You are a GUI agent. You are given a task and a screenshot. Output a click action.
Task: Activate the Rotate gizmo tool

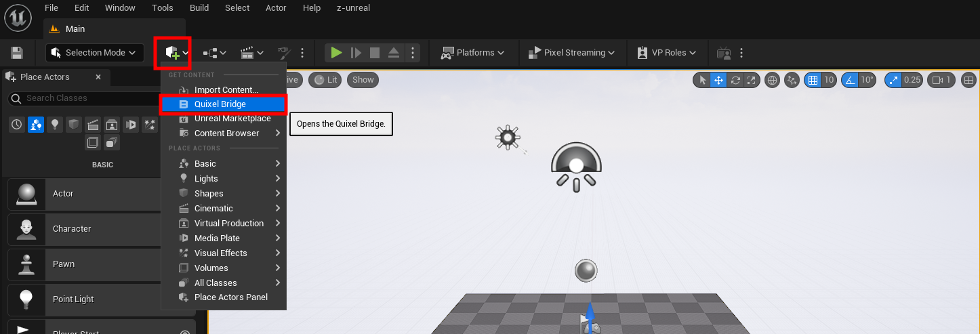(x=734, y=80)
